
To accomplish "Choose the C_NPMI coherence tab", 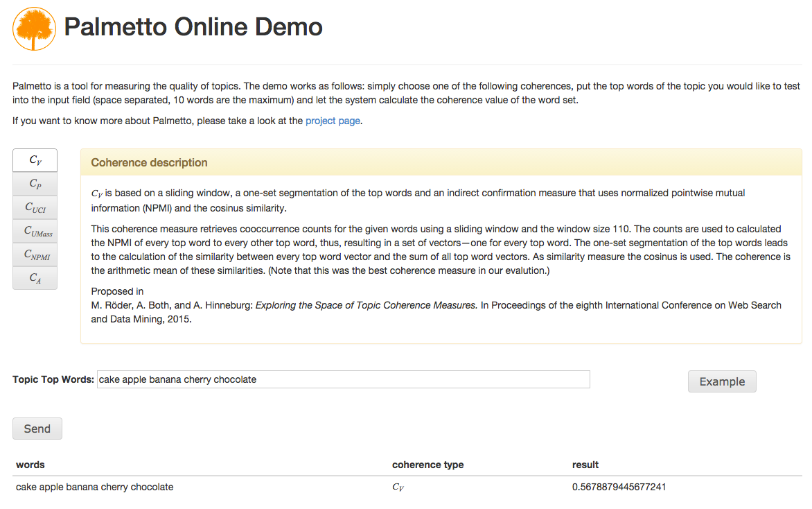I will click(x=35, y=255).
